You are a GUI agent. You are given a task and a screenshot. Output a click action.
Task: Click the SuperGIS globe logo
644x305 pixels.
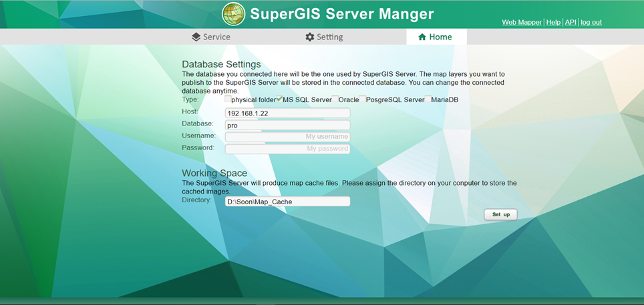click(x=234, y=14)
